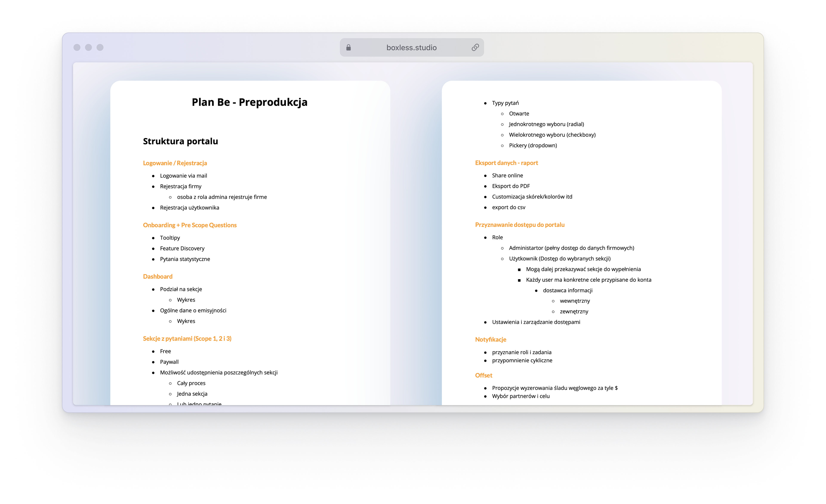Click the dostawca informacji item
The image size is (826, 504).
coord(567,290)
